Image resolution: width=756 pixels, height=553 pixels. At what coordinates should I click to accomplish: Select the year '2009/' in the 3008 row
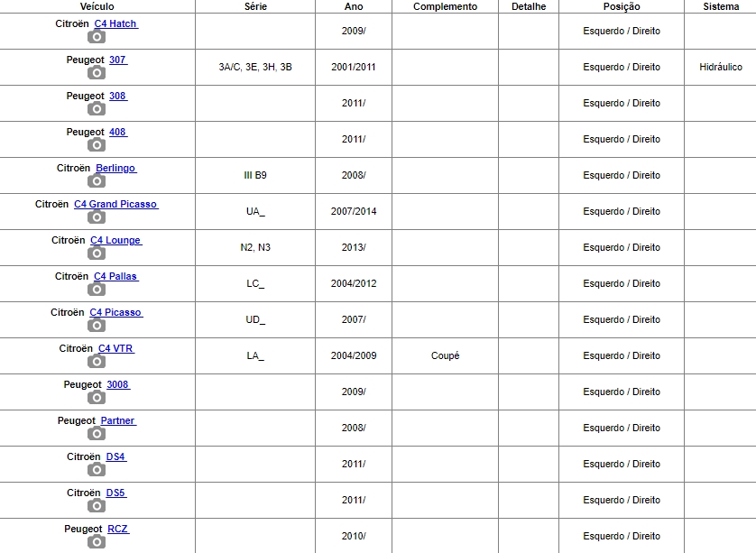pyautogui.click(x=354, y=392)
